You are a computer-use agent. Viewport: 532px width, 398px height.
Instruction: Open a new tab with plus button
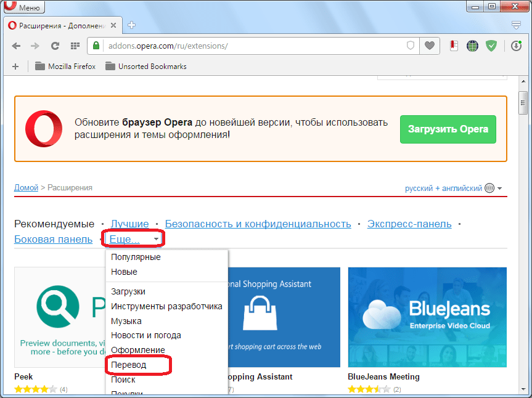tap(131, 25)
